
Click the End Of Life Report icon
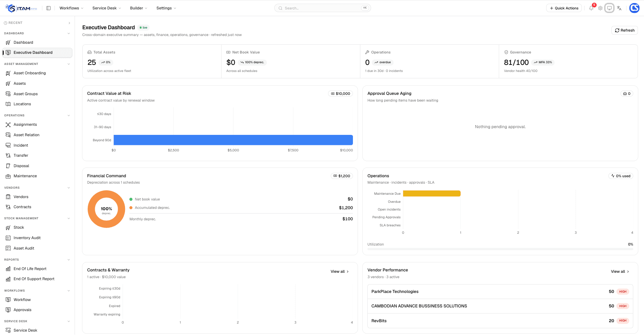[x=8, y=269]
